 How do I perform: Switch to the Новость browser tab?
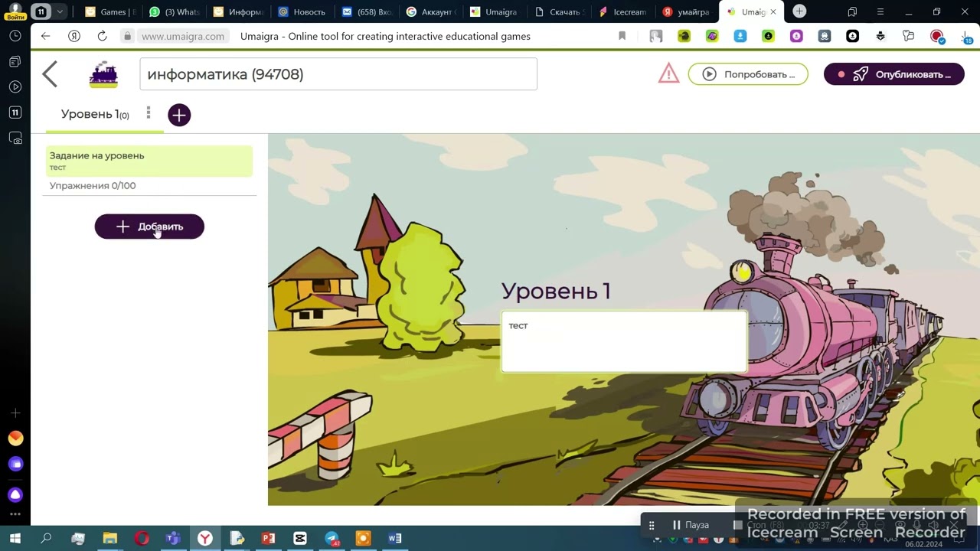coord(304,11)
